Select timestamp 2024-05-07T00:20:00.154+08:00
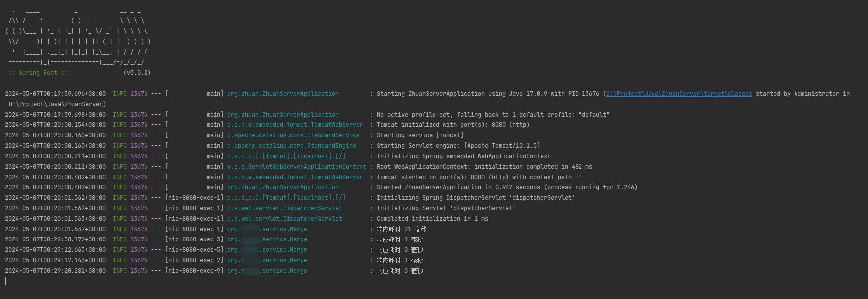868x299 pixels. coord(55,125)
